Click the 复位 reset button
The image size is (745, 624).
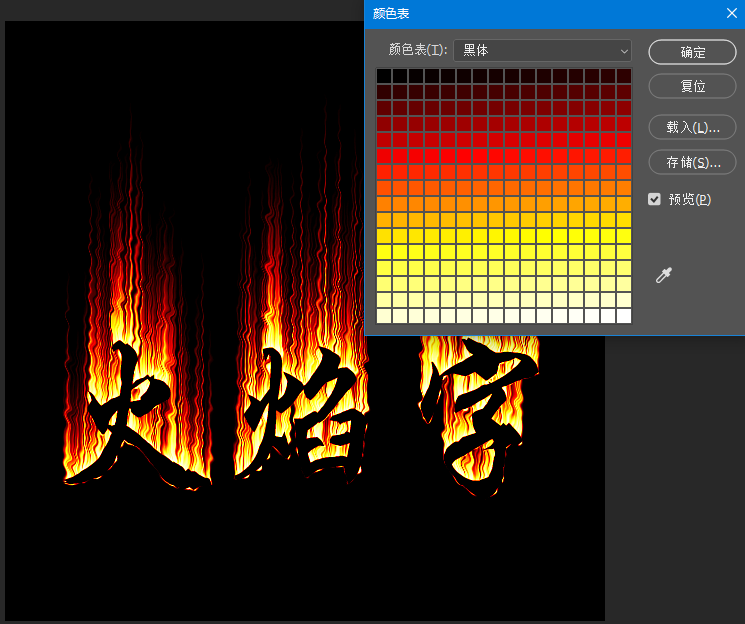click(x=692, y=86)
